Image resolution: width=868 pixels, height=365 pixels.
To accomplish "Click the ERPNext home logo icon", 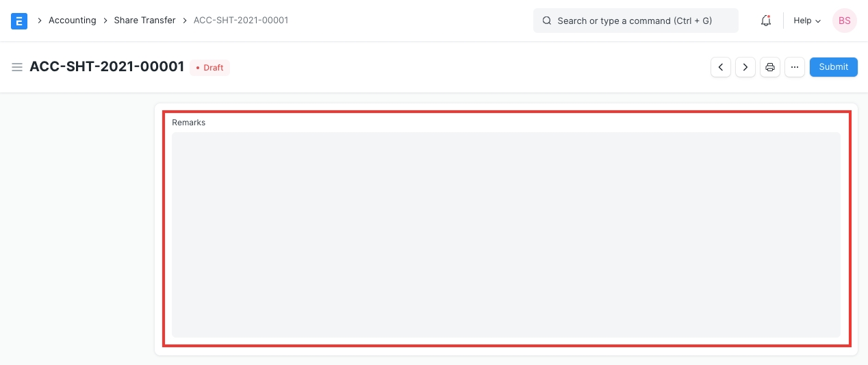I will 19,21.
